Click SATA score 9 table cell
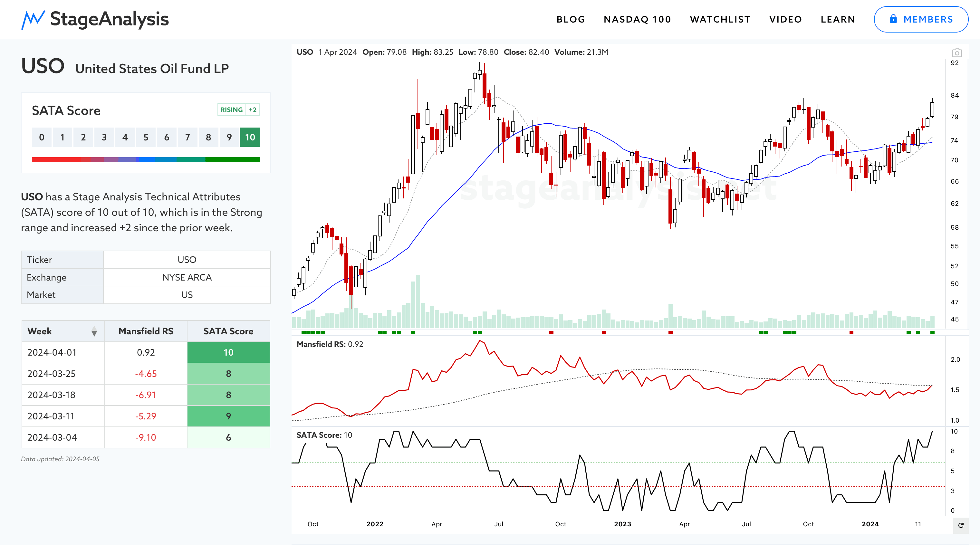 click(228, 416)
